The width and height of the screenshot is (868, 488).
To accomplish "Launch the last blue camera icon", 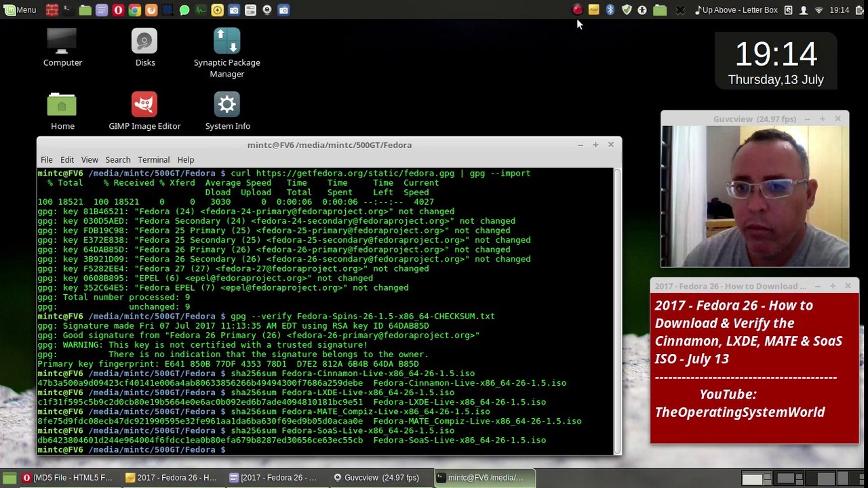I will (283, 9).
